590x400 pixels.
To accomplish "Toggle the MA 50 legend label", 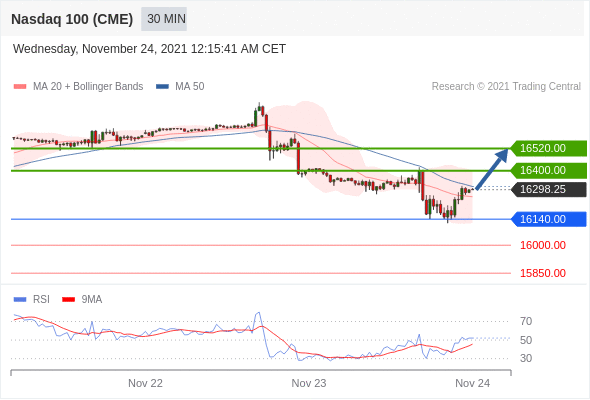I will tap(190, 87).
